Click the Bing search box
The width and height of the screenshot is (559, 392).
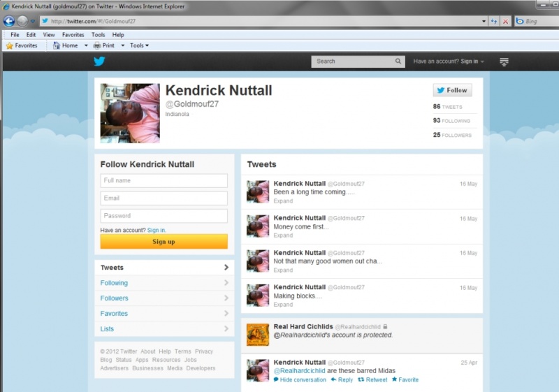(x=537, y=21)
